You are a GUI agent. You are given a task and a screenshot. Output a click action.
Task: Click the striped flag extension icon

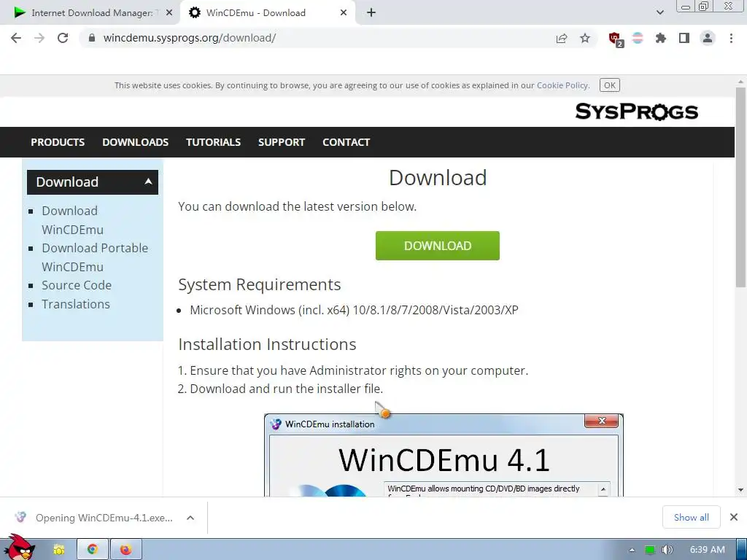click(638, 38)
